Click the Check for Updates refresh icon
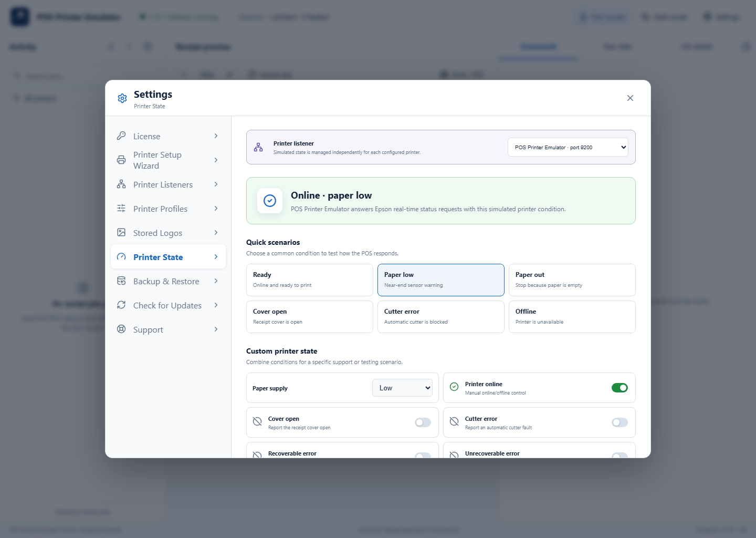 [x=121, y=305]
